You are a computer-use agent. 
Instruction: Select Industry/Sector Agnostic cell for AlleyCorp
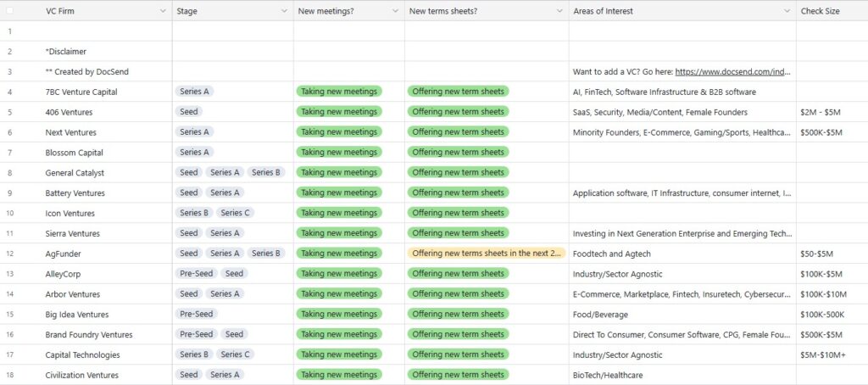[x=682, y=274]
